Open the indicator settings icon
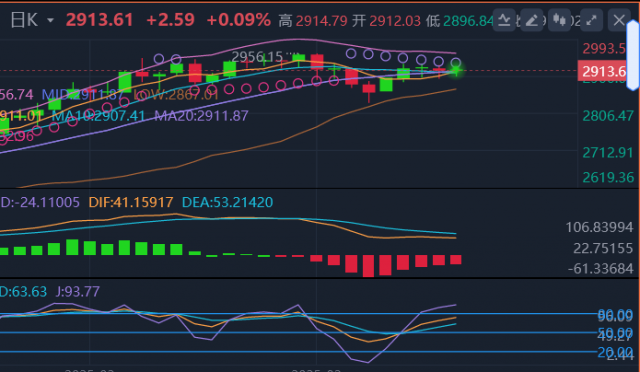The width and height of the screenshot is (640, 372). click(x=504, y=20)
